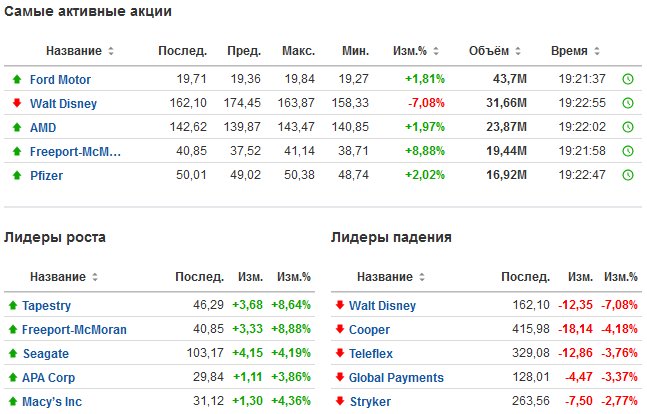The height and width of the screenshot is (414, 647).
Task: Open the clock icon in Freeport-McM... row
Action: tap(628, 151)
